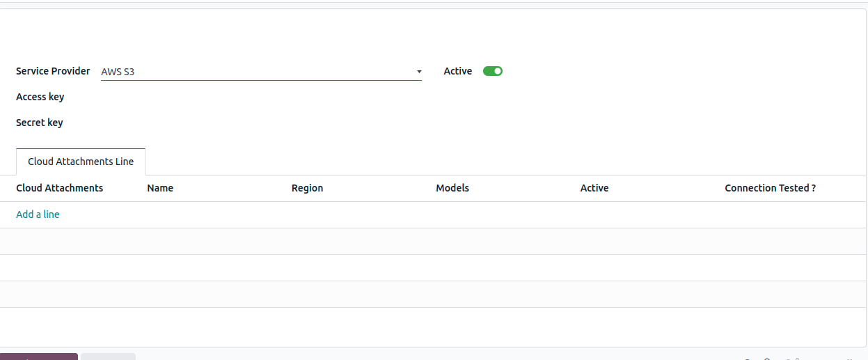
Task: Click the Connection Tested ? column header
Action: 770,188
